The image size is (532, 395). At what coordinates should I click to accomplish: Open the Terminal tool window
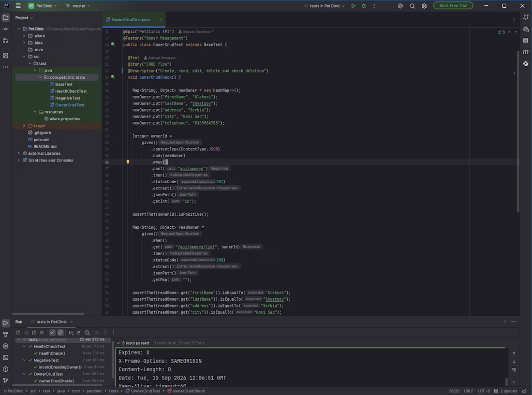coord(5,357)
